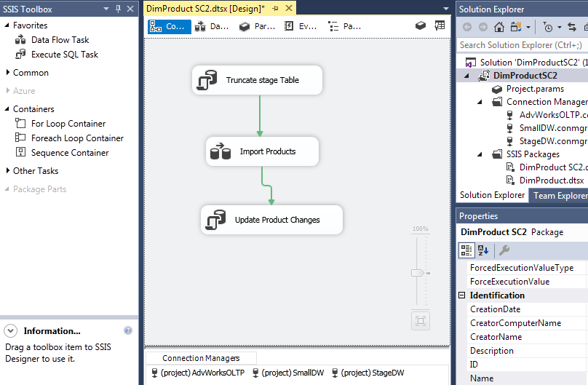The height and width of the screenshot is (385, 588).
Task: Select AdvWorksOLTP connection in Solution Explorer
Action: pos(547,115)
